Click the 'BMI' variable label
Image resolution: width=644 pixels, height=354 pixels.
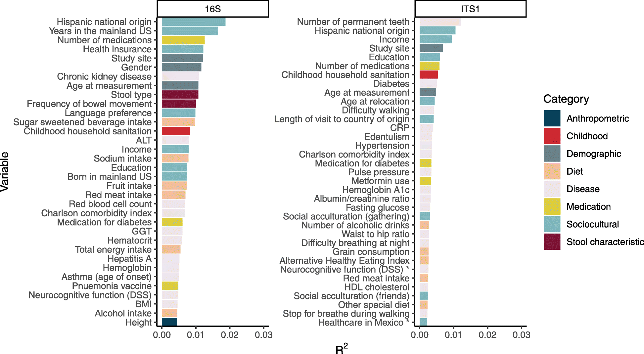[x=144, y=304]
